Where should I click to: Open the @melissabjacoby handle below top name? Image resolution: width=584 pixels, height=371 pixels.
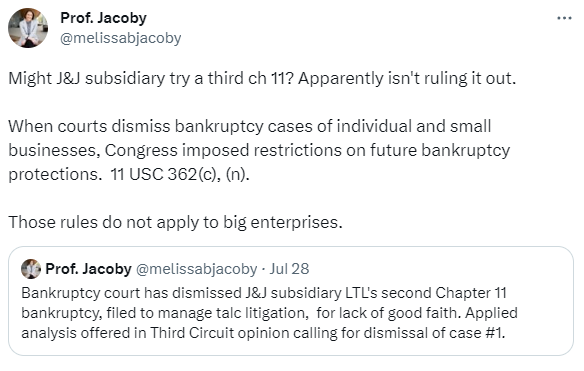click(121, 38)
